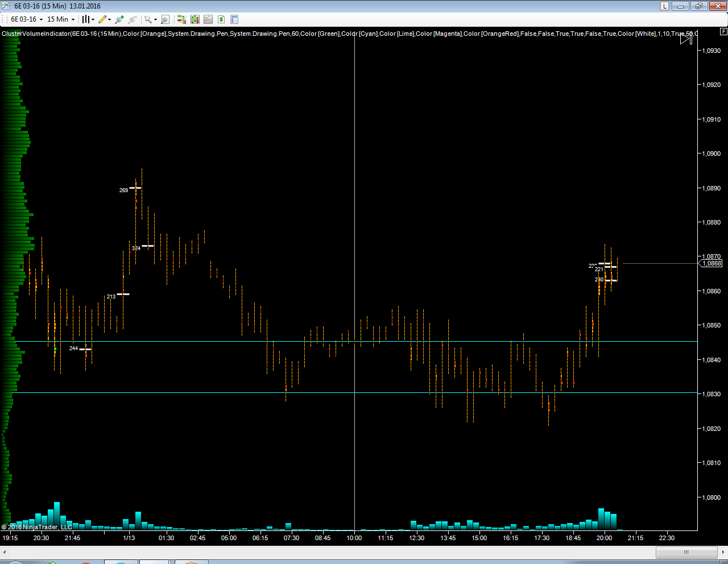The height and width of the screenshot is (564, 728).
Task: Expand the cursor type dropdown arrow
Action: pos(155,19)
